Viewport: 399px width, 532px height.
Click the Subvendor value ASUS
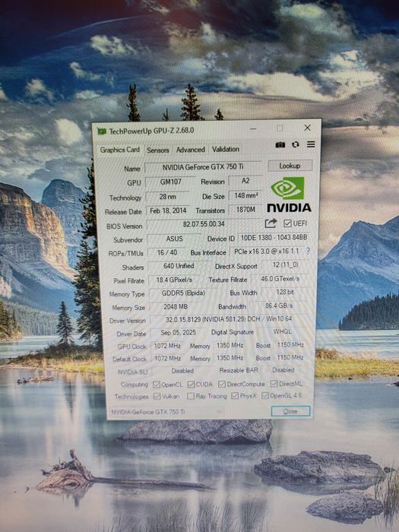tap(174, 239)
